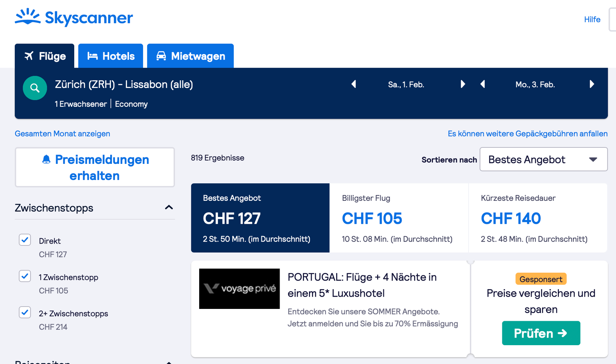Open the Hilfe link
Image resolution: width=616 pixels, height=364 pixels.
pyautogui.click(x=592, y=19)
